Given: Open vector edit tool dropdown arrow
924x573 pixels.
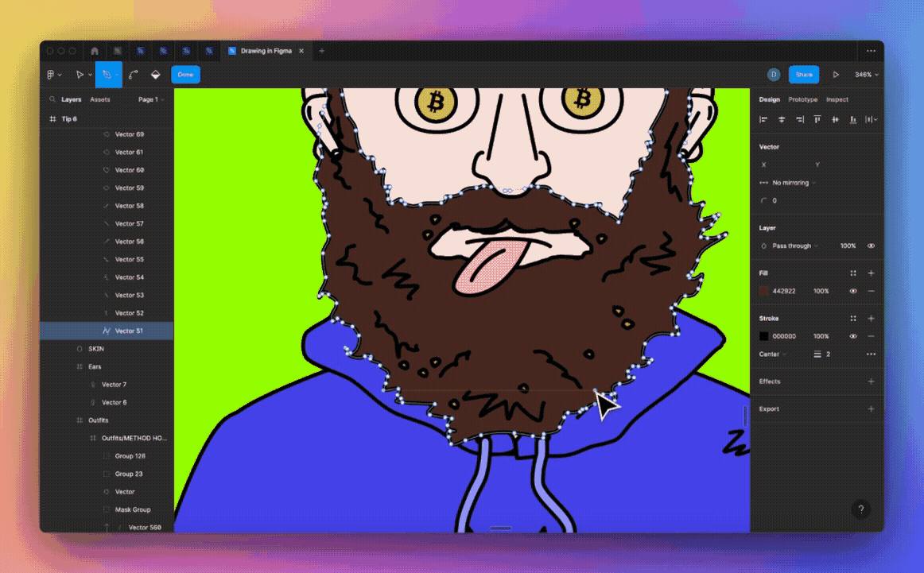Looking at the screenshot, I should 117,75.
